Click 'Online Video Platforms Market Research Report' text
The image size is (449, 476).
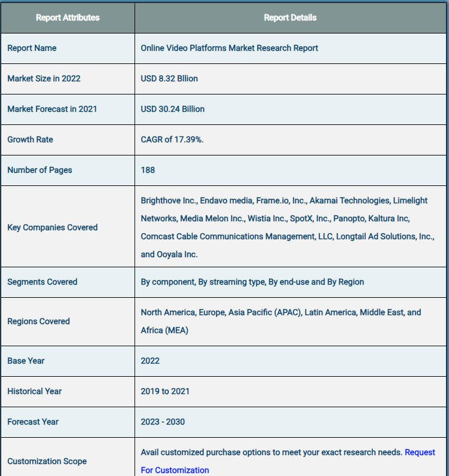[x=229, y=48]
